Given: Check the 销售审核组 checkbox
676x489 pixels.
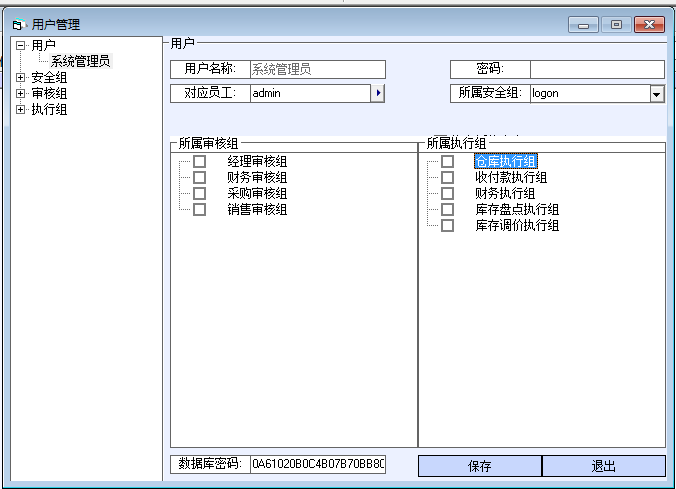Looking at the screenshot, I should tap(199, 210).
